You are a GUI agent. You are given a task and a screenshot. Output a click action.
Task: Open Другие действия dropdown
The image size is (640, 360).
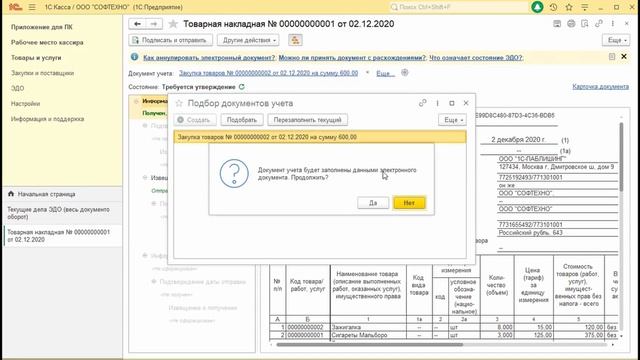point(249,40)
